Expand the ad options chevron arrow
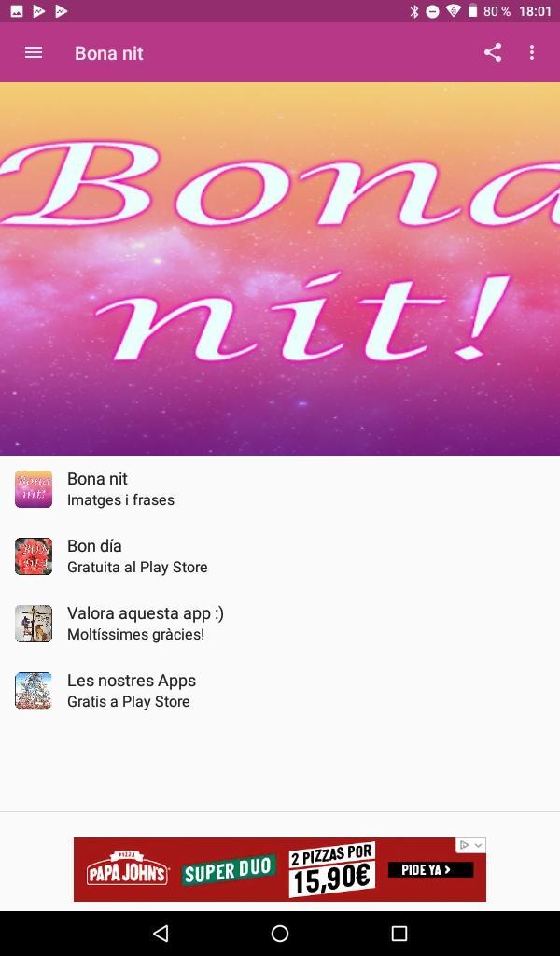 point(479,845)
